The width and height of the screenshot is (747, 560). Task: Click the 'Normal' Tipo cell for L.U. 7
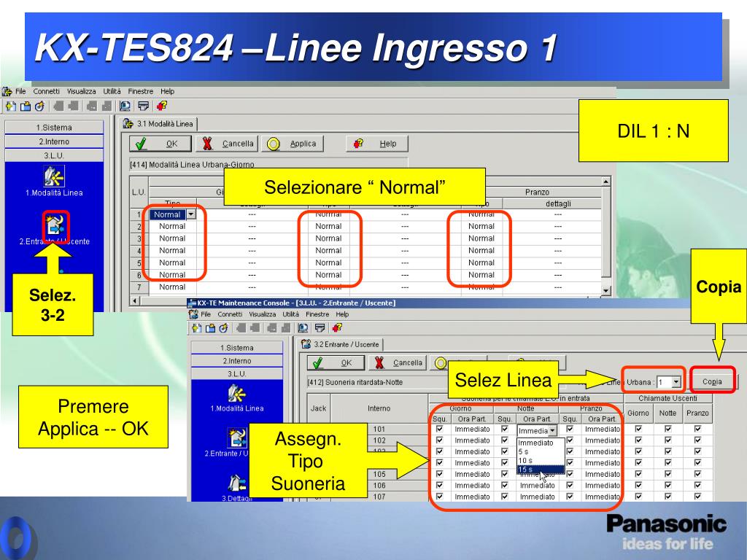[x=172, y=287]
